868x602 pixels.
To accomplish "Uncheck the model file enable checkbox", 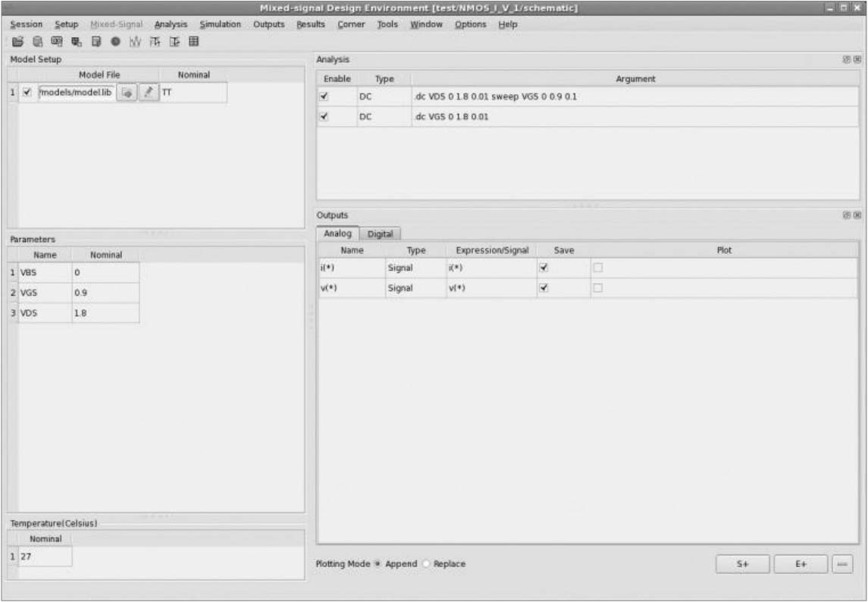I will [x=28, y=92].
